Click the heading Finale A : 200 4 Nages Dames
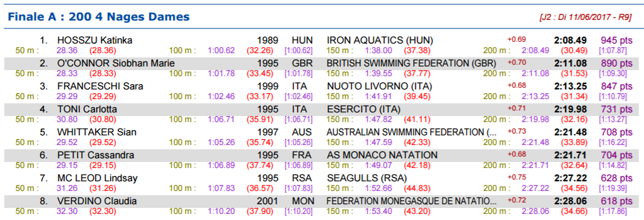Viewport: 644px width, 220px height. click(x=99, y=17)
